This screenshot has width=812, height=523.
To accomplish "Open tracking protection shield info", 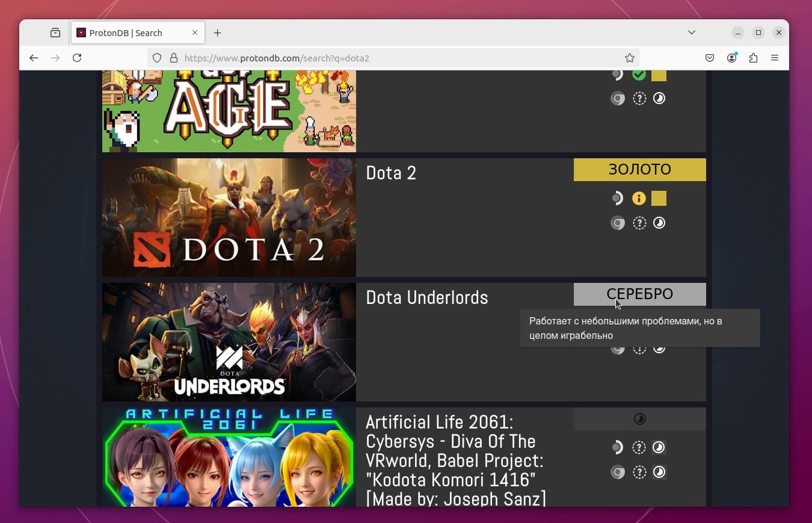I will point(157,58).
